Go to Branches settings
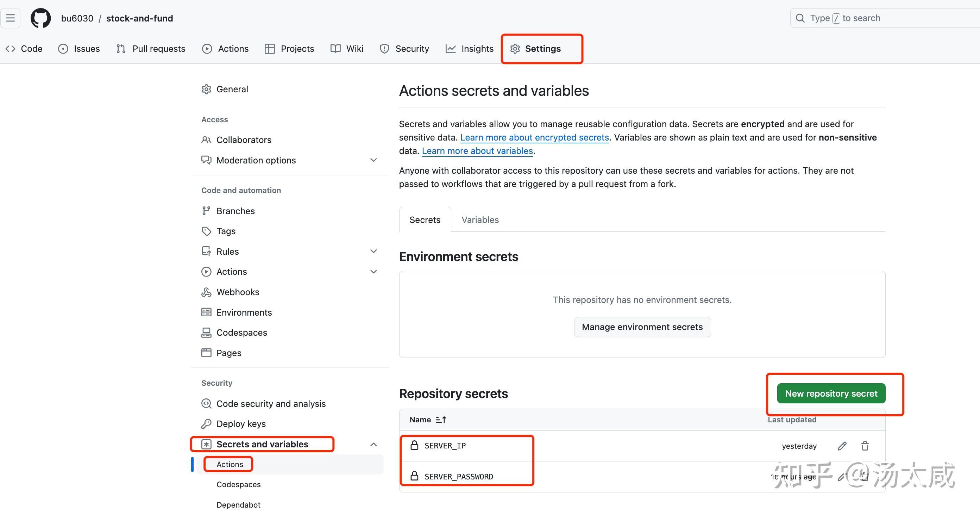The height and width of the screenshot is (515, 980). [235, 211]
